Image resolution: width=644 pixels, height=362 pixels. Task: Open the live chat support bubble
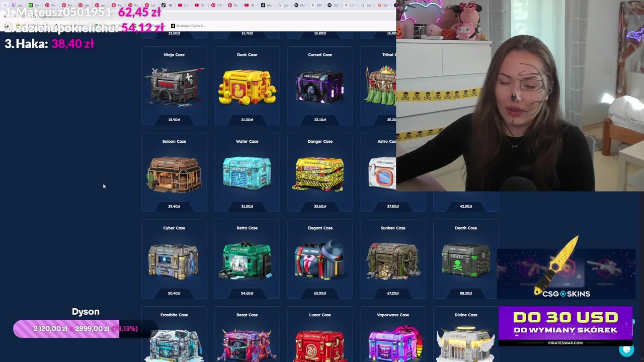(x=626, y=349)
